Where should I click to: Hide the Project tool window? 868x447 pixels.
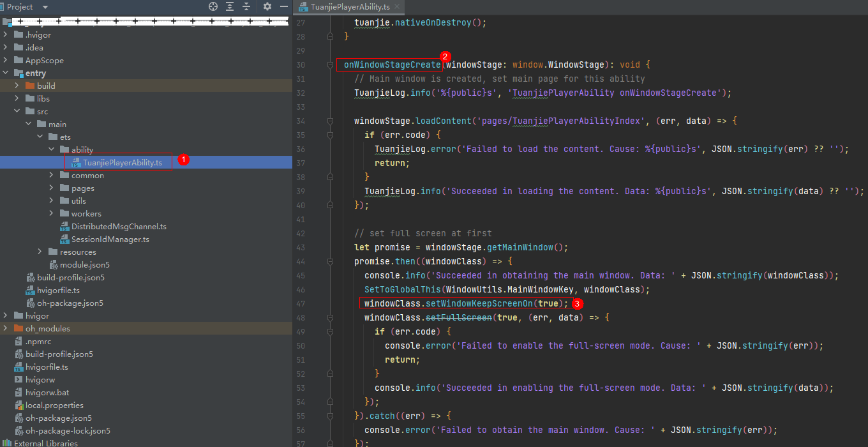pyautogui.click(x=283, y=6)
